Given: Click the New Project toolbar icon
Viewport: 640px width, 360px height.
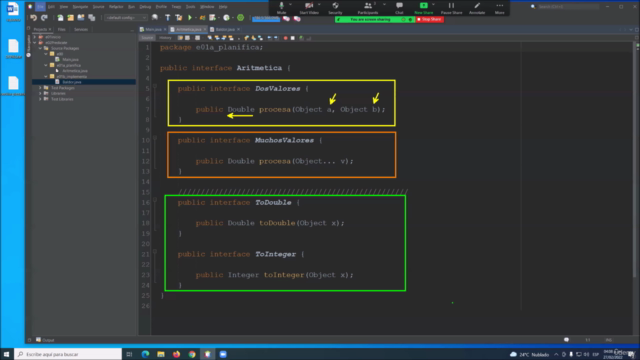Looking at the screenshot, I should click(71, 18).
